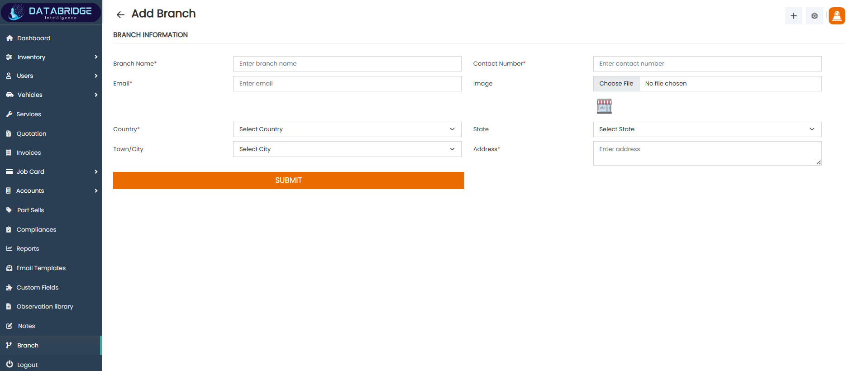Screen dimensions: 868x371
Task: Click the Vehicles car icon
Action: coord(10,95)
